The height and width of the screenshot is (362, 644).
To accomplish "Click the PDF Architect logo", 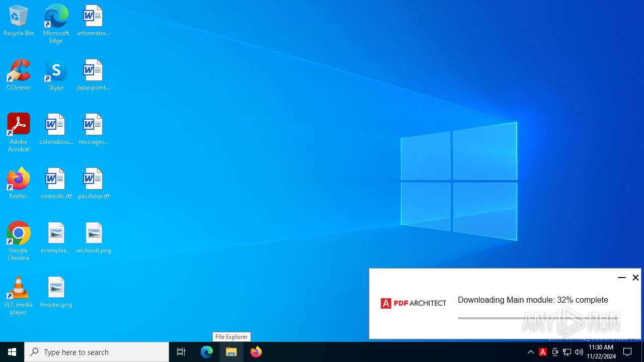I will (x=414, y=303).
